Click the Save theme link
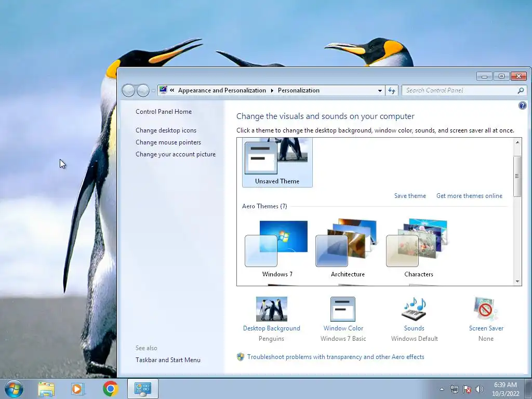The height and width of the screenshot is (399, 532). coord(410,196)
